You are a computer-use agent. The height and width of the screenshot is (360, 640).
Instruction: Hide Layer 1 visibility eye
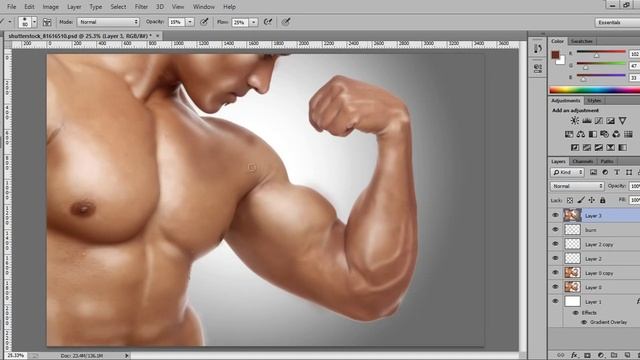pos(555,301)
